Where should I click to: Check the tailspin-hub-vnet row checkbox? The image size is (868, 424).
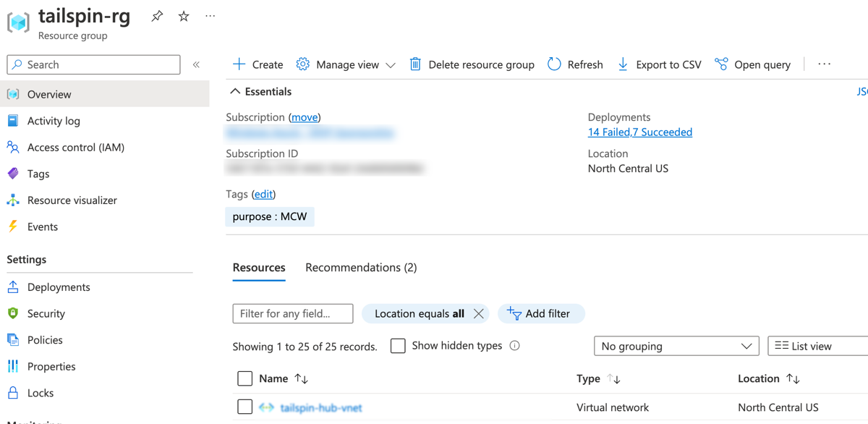[244, 407]
